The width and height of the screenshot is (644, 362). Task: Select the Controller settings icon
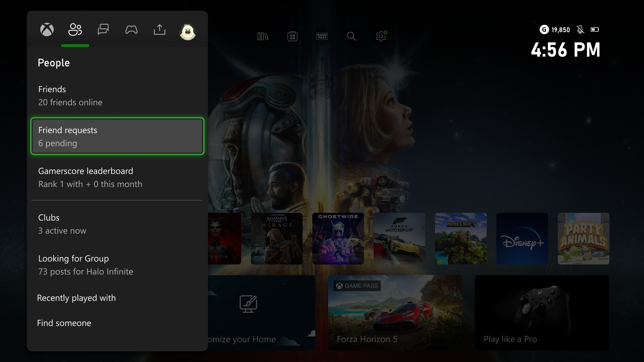[x=131, y=29]
